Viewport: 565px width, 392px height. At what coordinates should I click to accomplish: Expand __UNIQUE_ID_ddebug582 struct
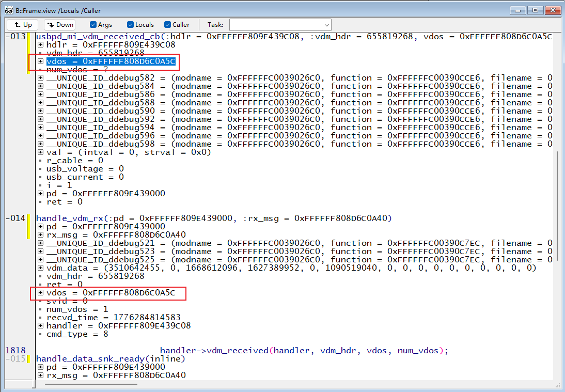tap(41, 78)
